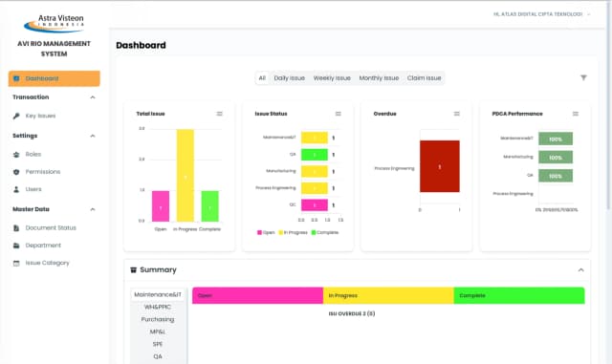Toggle Open series in Issue Status legend

pyautogui.click(x=266, y=232)
